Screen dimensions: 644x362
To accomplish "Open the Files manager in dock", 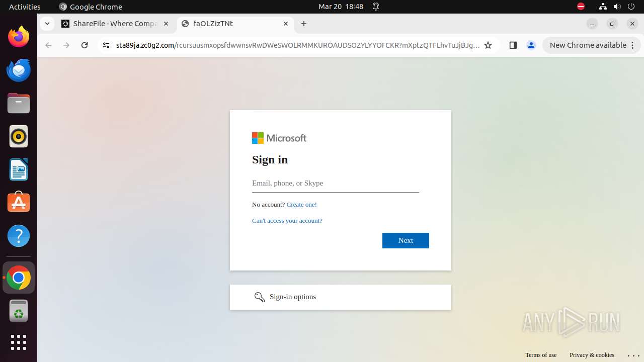I will tap(19, 103).
